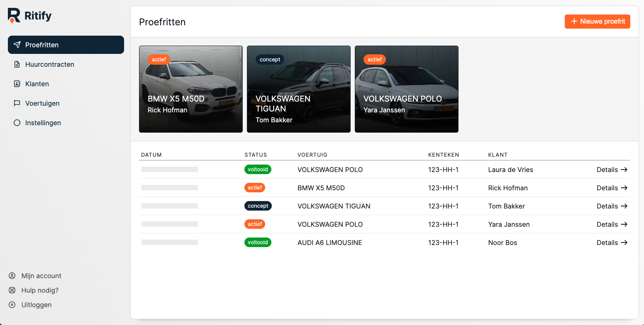Click the KENTEKEN column header
This screenshot has height=325, width=644.
444,155
